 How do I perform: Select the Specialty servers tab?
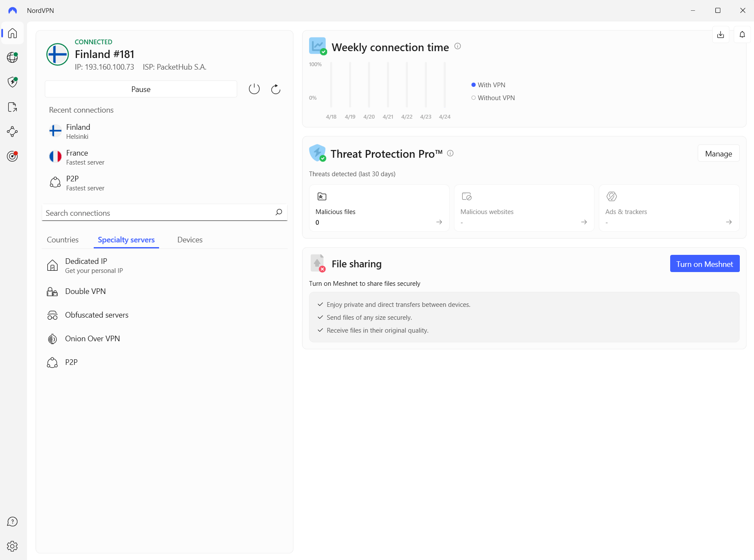coord(126,240)
